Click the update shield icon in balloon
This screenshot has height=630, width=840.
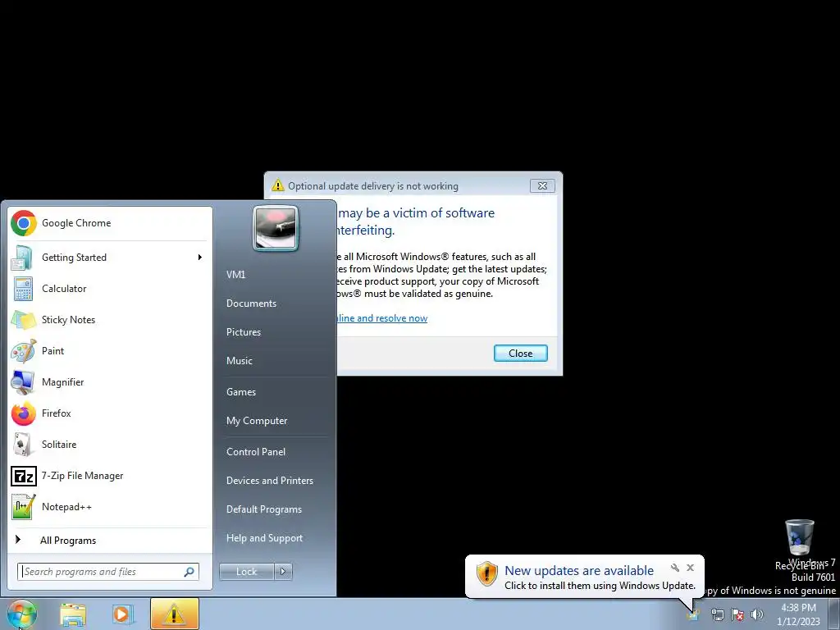[x=487, y=573]
